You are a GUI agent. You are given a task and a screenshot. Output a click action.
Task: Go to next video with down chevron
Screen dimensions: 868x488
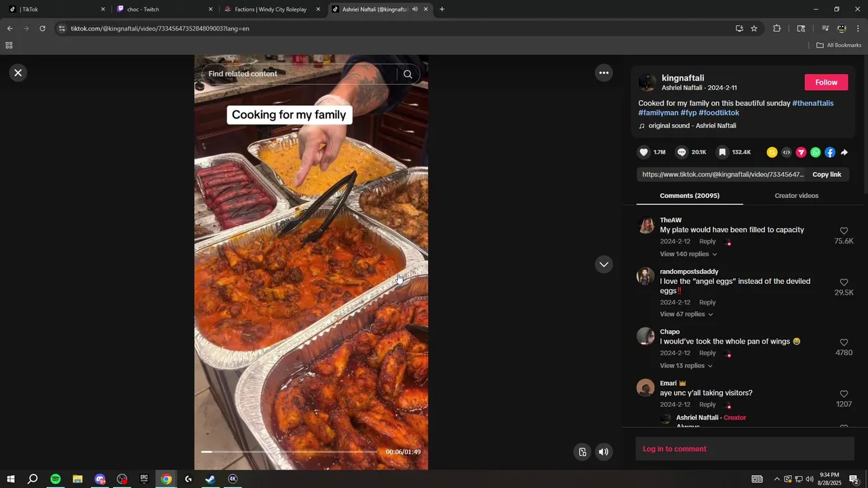click(x=604, y=264)
